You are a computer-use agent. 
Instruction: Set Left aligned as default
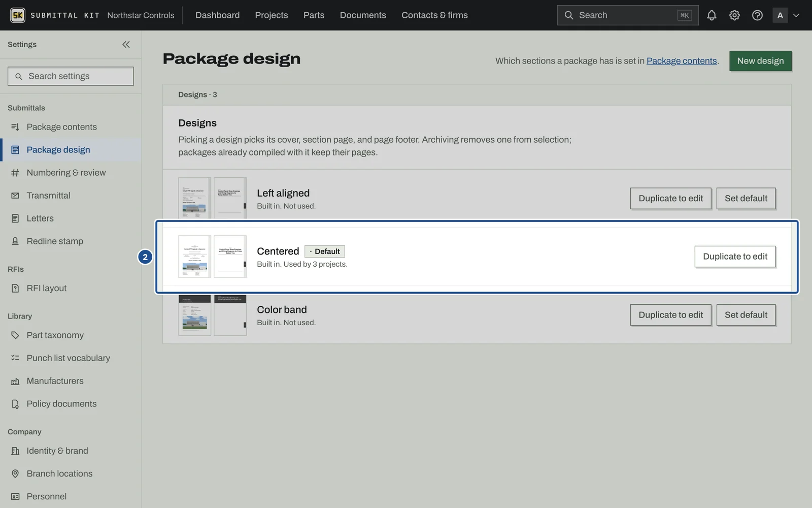coord(746,199)
